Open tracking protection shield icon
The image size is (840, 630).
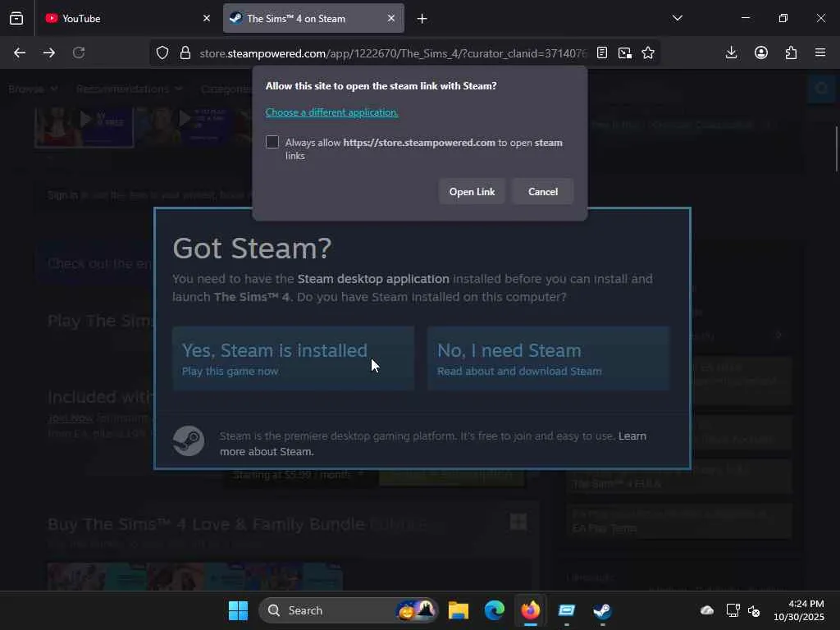pyautogui.click(x=162, y=52)
